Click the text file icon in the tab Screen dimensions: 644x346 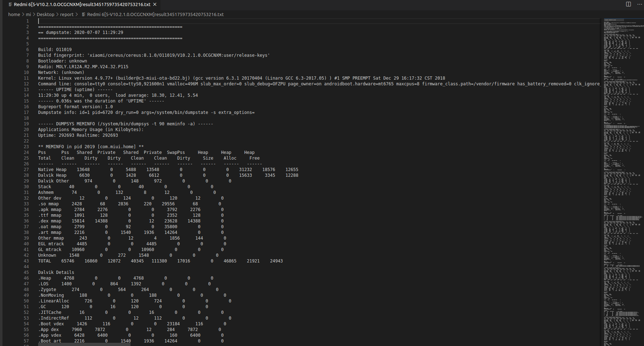point(10,5)
